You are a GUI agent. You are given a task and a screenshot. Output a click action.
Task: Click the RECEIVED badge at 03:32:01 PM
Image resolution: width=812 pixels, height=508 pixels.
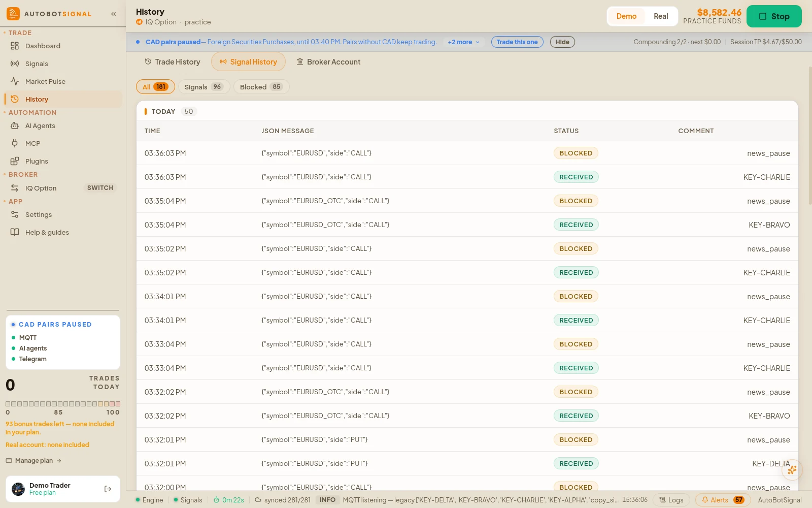coord(576,464)
